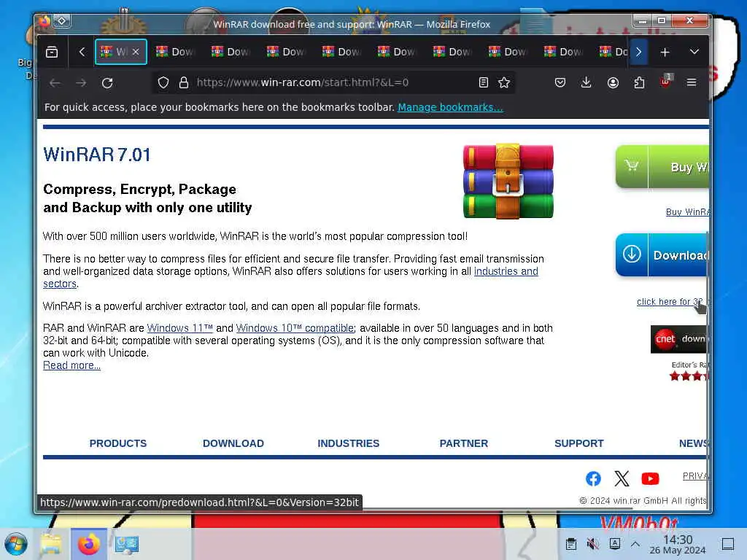The height and width of the screenshot is (560, 747).
Task: Open the extensions puzzle icon
Action: tap(639, 82)
